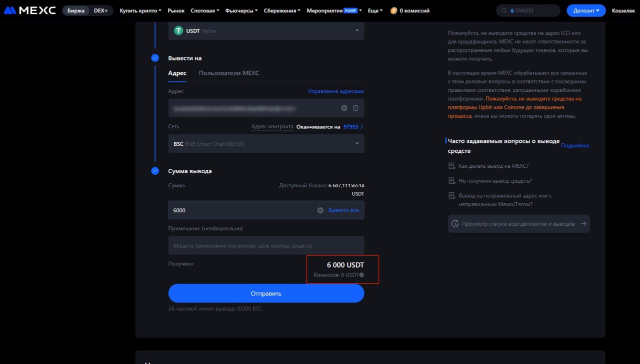The image size is (640, 364).
Task: Switch to DEX+ mode
Action: pyautogui.click(x=101, y=10)
